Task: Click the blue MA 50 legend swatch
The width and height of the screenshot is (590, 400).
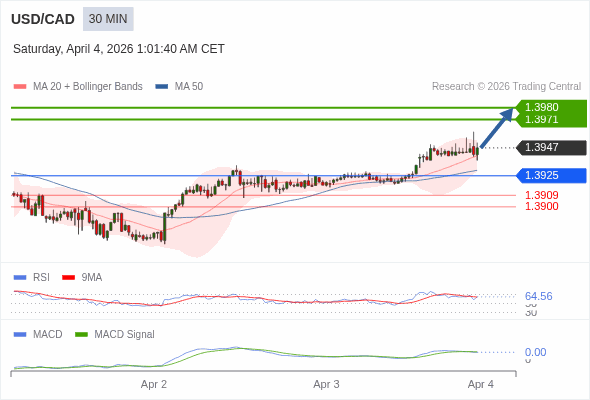Action: pyautogui.click(x=161, y=87)
